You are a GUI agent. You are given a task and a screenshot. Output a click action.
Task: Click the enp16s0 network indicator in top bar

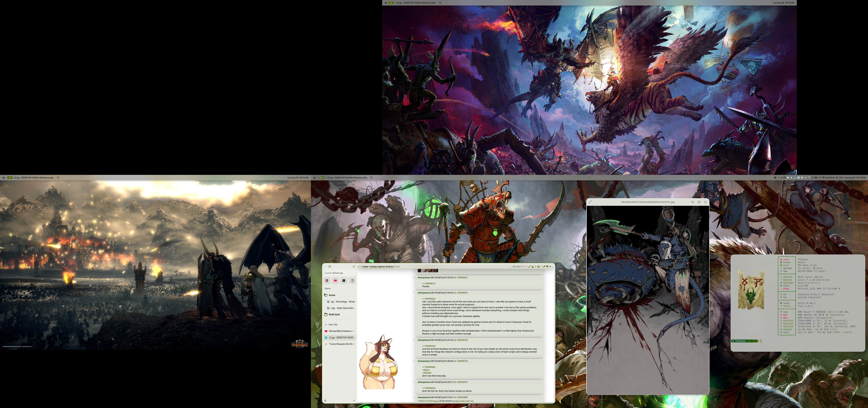829,178
